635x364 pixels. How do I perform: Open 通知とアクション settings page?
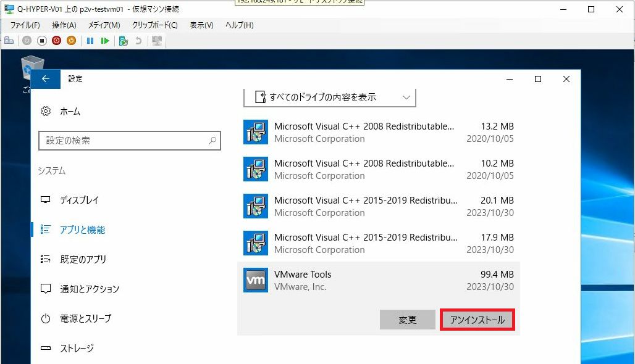point(90,289)
